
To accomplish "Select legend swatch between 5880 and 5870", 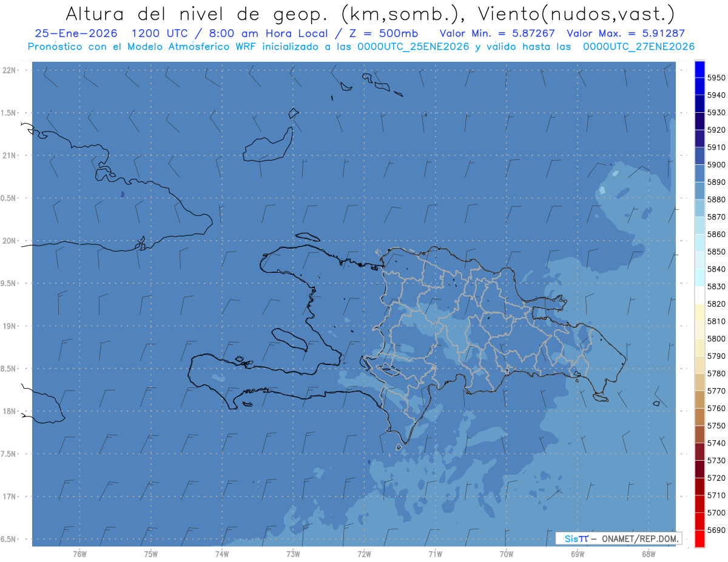I will pyautogui.click(x=699, y=208).
